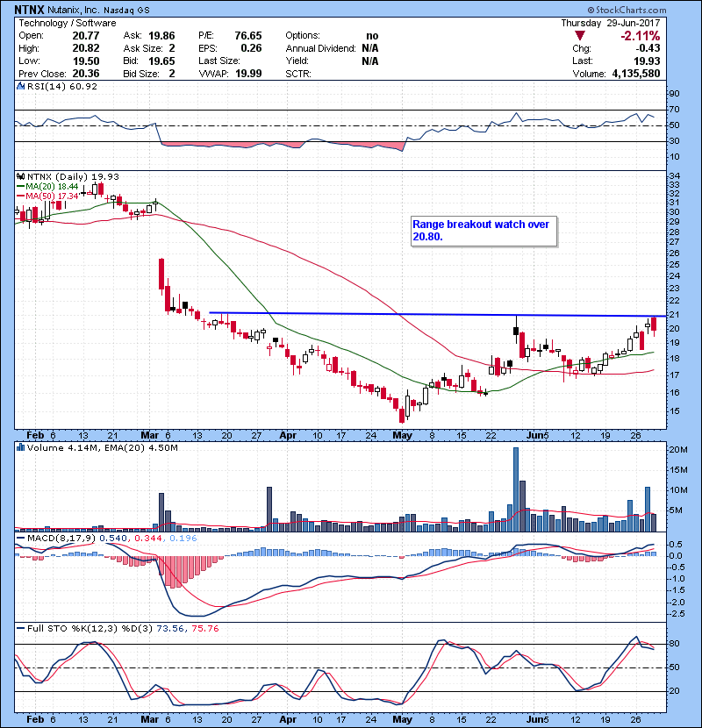
Task: Click the Chg value -0.43
Action: tap(648, 48)
